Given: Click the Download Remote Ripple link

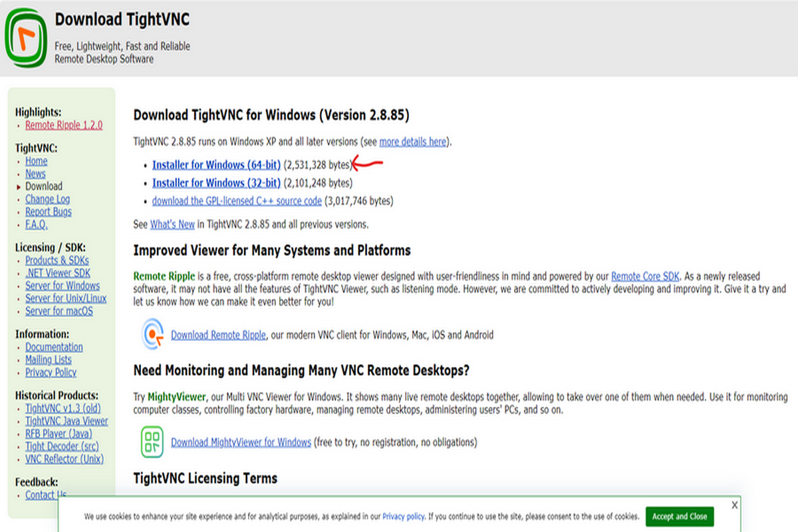Looking at the screenshot, I should 218,335.
